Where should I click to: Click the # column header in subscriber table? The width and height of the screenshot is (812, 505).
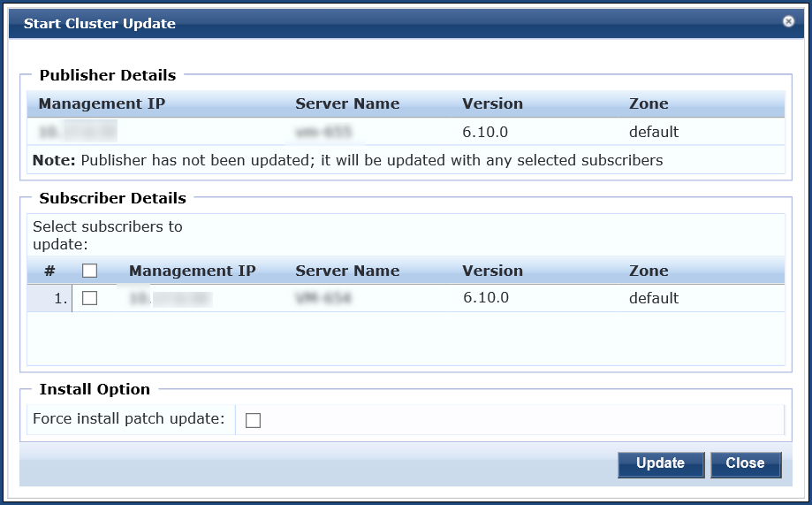click(x=49, y=271)
